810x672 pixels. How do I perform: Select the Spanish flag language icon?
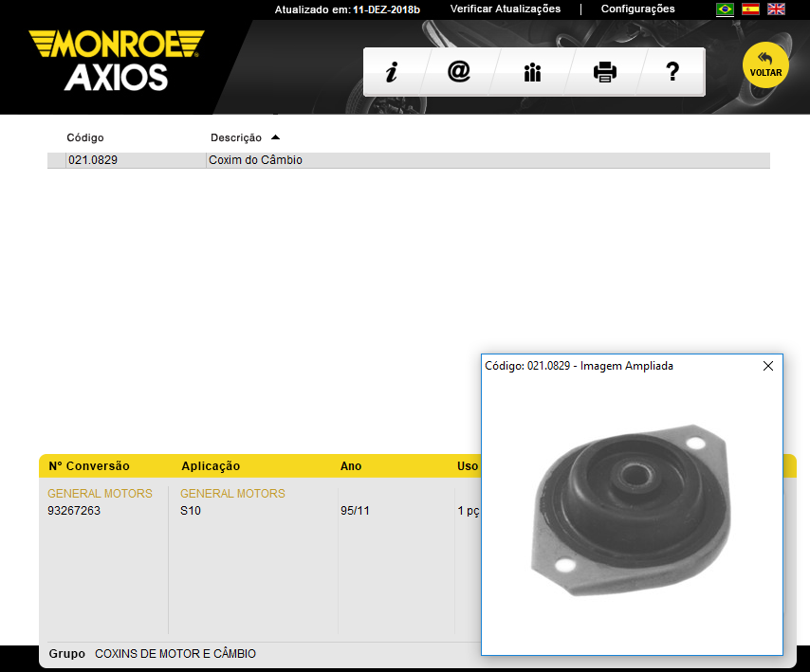750,9
